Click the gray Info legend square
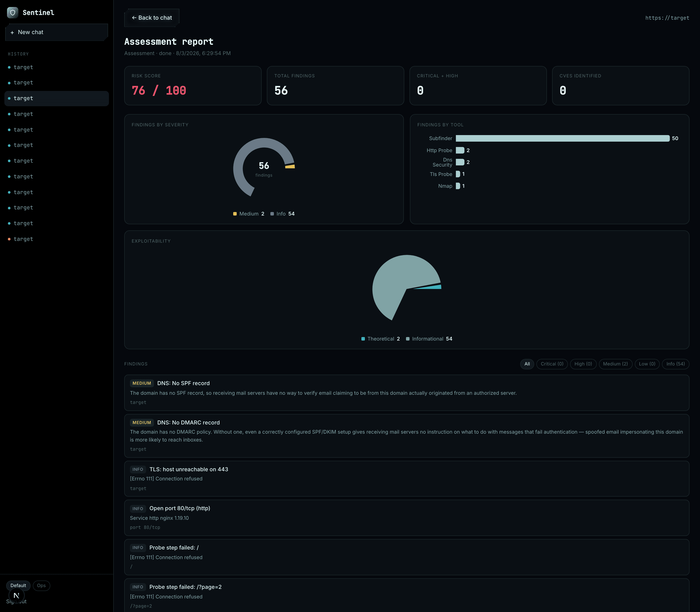Image resolution: width=700 pixels, height=612 pixels. (x=272, y=214)
